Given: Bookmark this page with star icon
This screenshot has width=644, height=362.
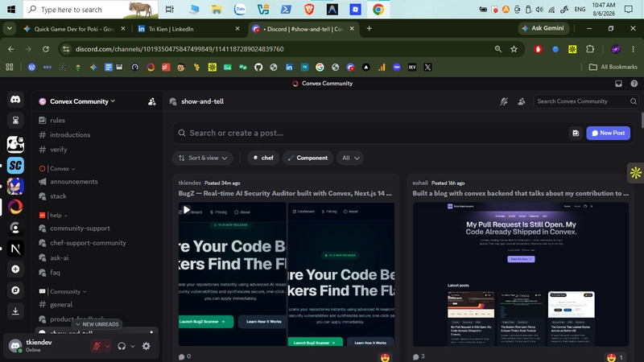Looking at the screenshot, I should tap(514, 49).
